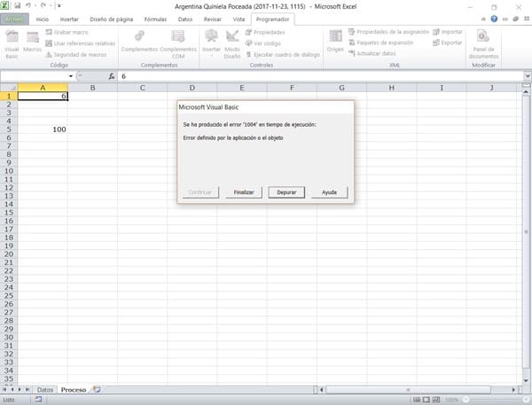Click the Excel application icon in title bar

[4, 5]
